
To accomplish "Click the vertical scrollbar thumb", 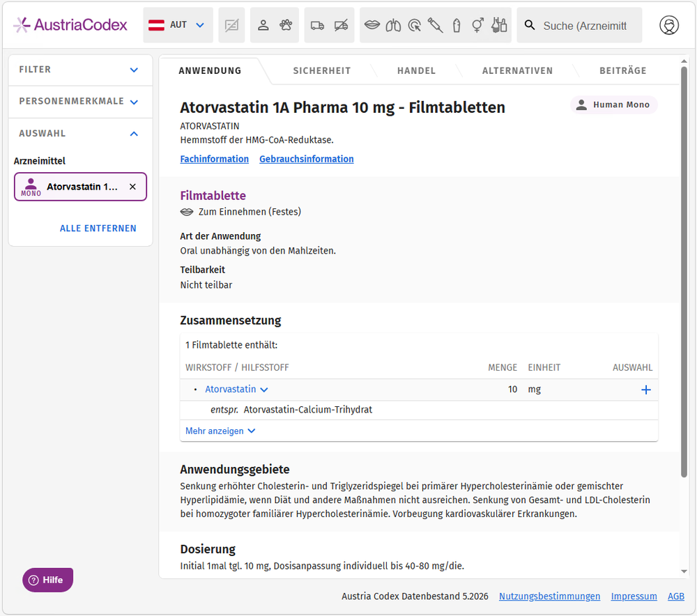I will coord(684,272).
